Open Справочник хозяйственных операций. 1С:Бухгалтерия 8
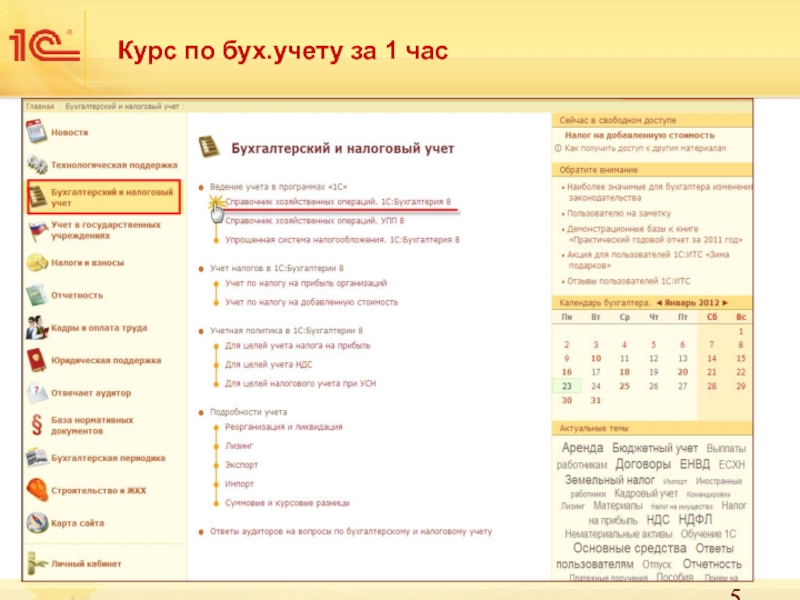This screenshot has width=800, height=600. [338, 202]
